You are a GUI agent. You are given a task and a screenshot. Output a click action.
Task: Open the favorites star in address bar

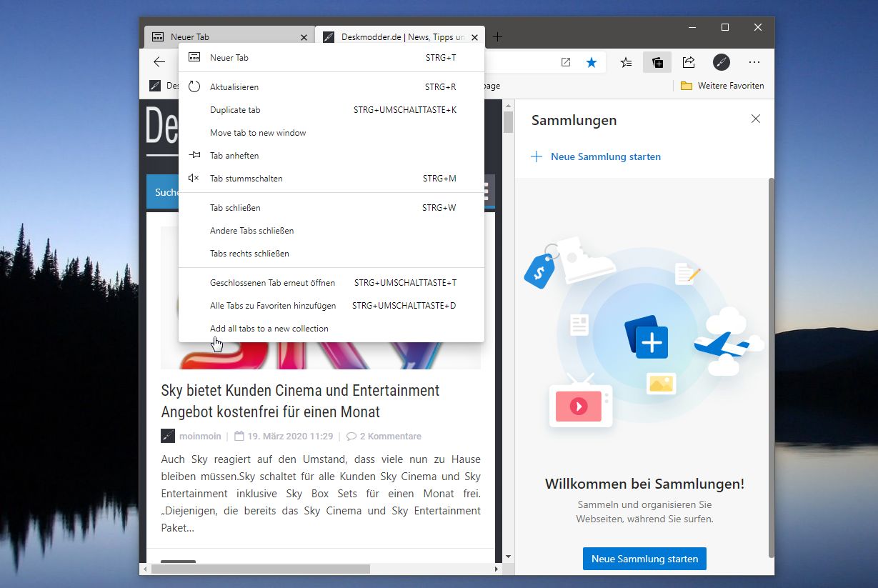[592, 62]
